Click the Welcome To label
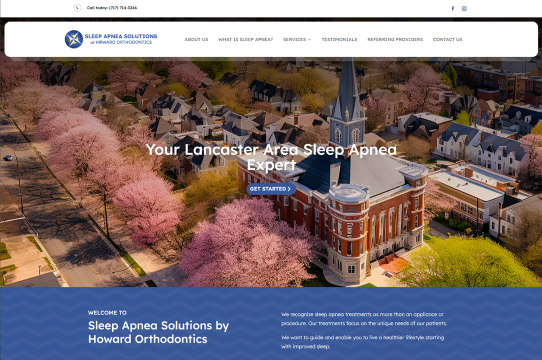The width and height of the screenshot is (542, 360). tap(107, 313)
